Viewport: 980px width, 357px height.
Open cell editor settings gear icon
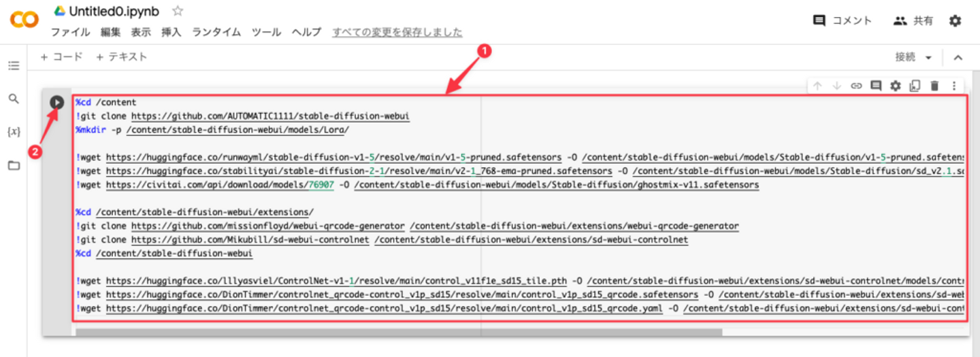pyautogui.click(x=896, y=86)
